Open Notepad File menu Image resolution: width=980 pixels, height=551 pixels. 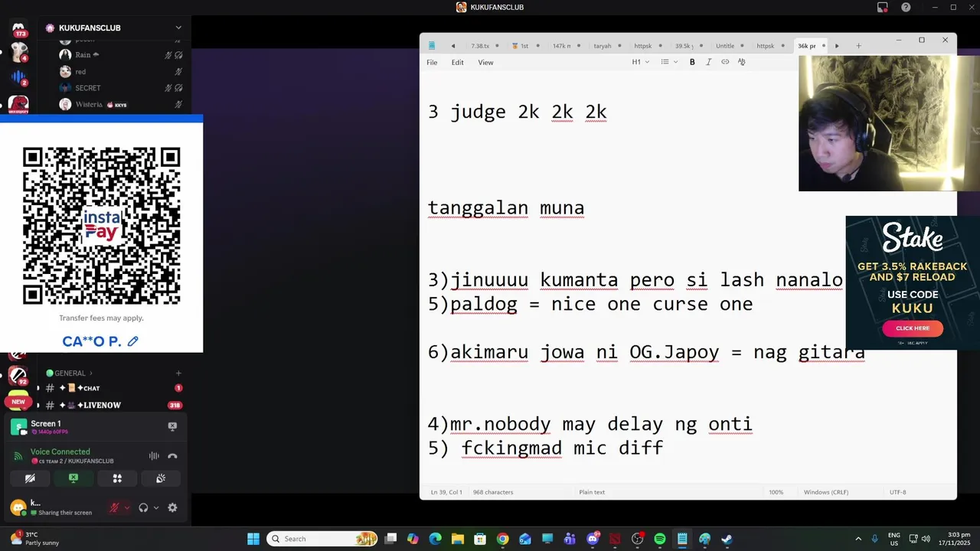(432, 62)
